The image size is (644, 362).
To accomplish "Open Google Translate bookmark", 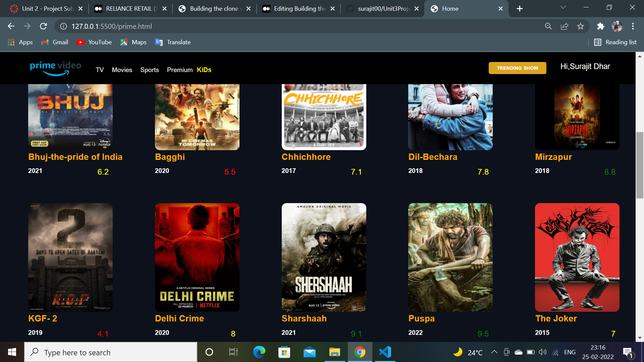I will click(173, 42).
